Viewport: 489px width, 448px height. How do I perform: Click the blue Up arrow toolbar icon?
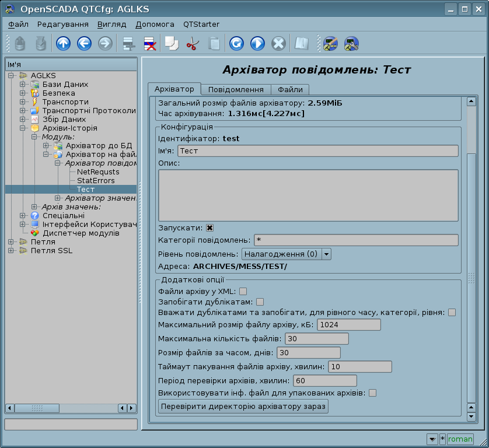[x=63, y=44]
